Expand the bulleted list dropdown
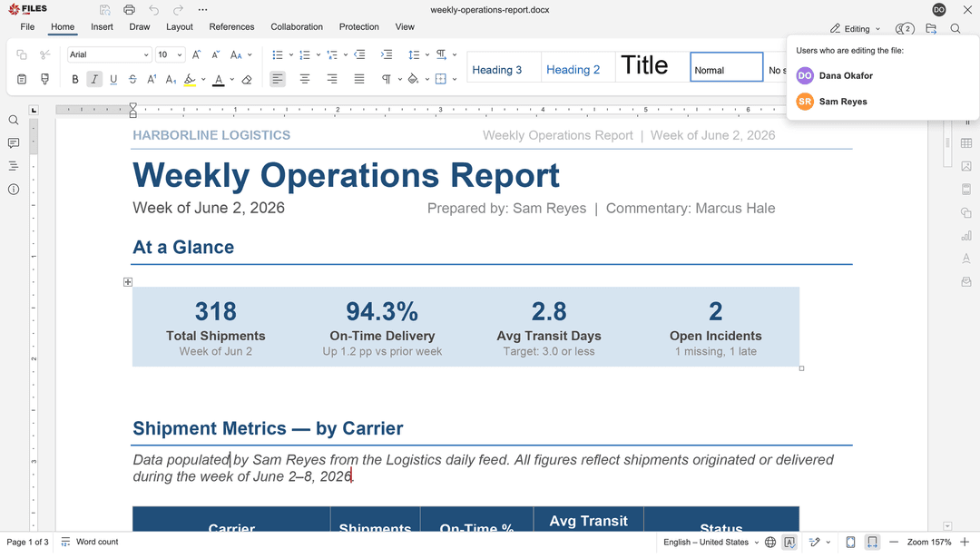This screenshot has height=558, width=980. (291, 55)
